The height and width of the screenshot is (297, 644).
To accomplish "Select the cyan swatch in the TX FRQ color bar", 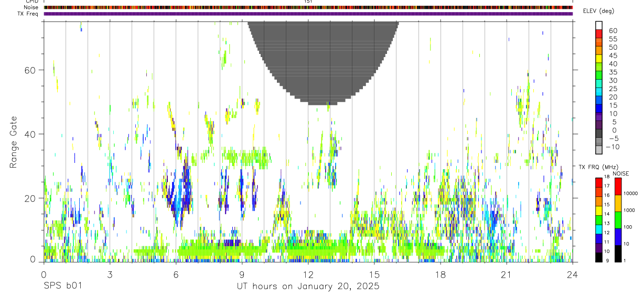I will (x=599, y=229).
